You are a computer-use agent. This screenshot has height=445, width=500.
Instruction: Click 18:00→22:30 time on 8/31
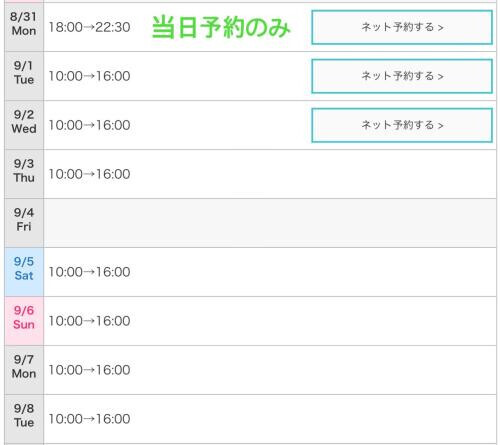click(x=89, y=27)
